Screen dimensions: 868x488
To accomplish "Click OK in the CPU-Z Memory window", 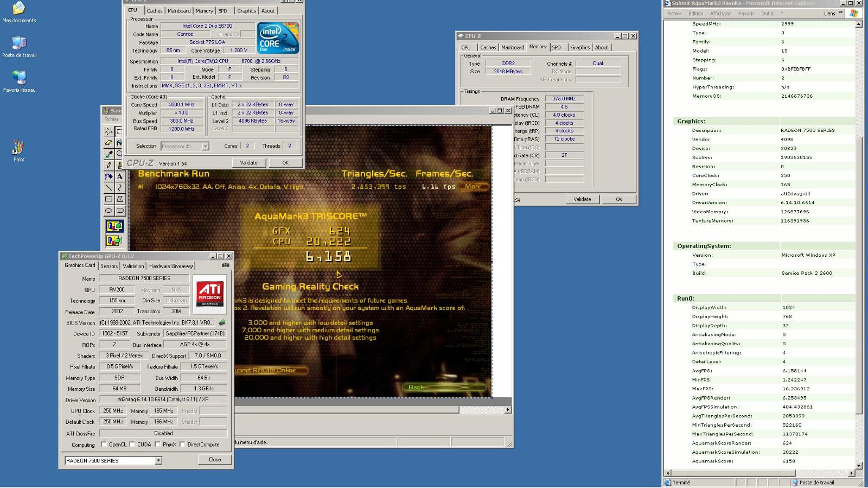I will coord(619,199).
